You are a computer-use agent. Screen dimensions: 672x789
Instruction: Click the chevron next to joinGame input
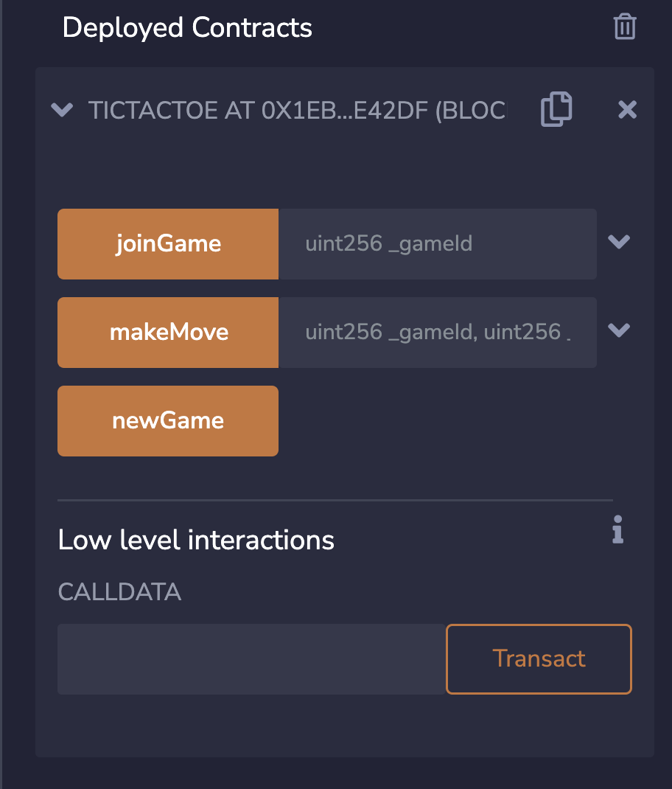pos(619,243)
